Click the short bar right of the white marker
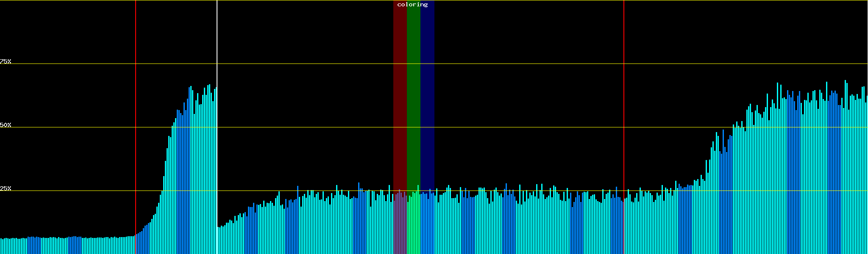868x254 pixels. pos(219,241)
